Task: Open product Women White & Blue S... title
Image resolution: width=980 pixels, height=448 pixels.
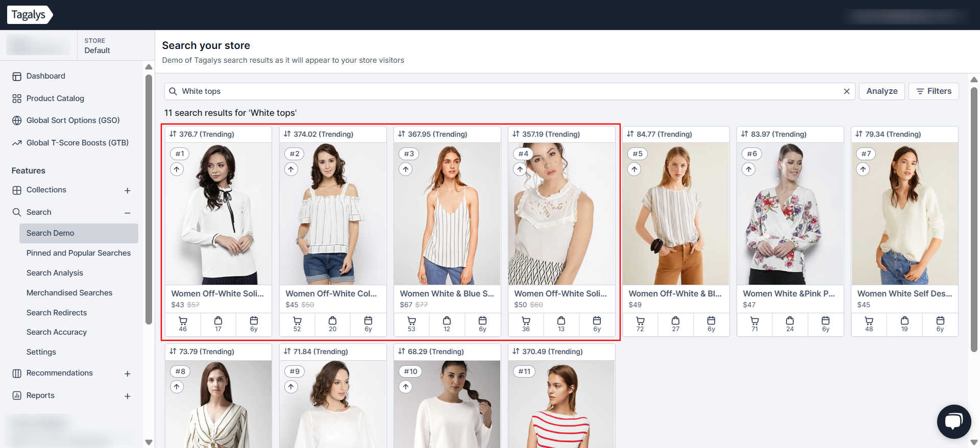Action: pos(447,293)
